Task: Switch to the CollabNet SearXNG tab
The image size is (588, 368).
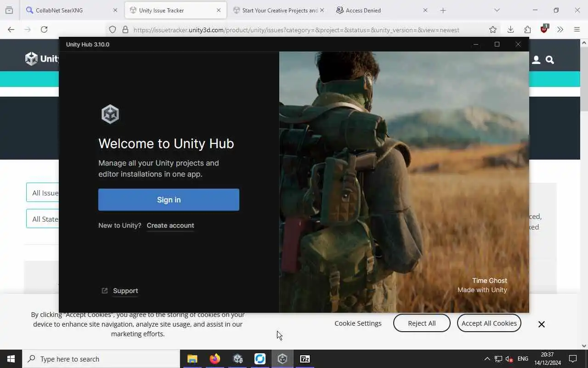Action: pyautogui.click(x=72, y=10)
